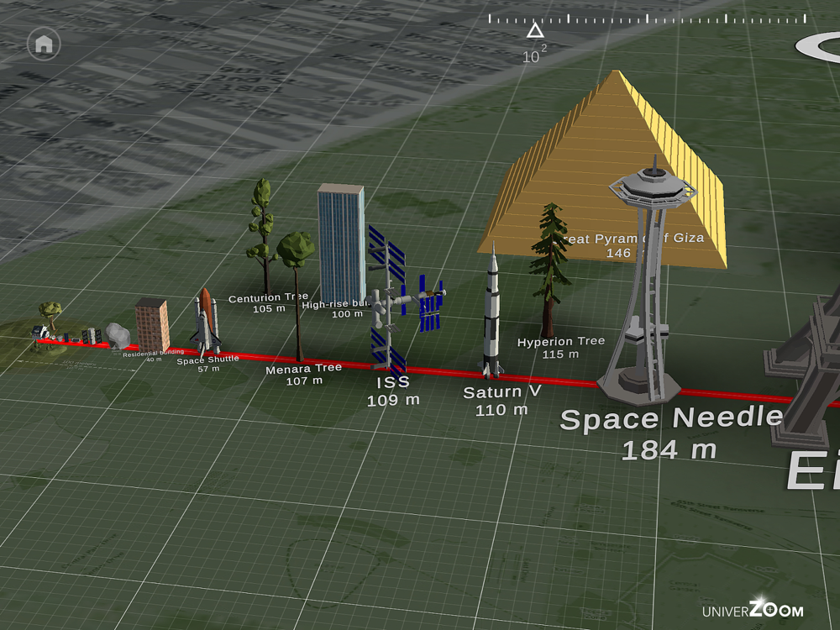Click the '105 m' height label
The height and width of the screenshot is (630, 840).
(x=269, y=308)
